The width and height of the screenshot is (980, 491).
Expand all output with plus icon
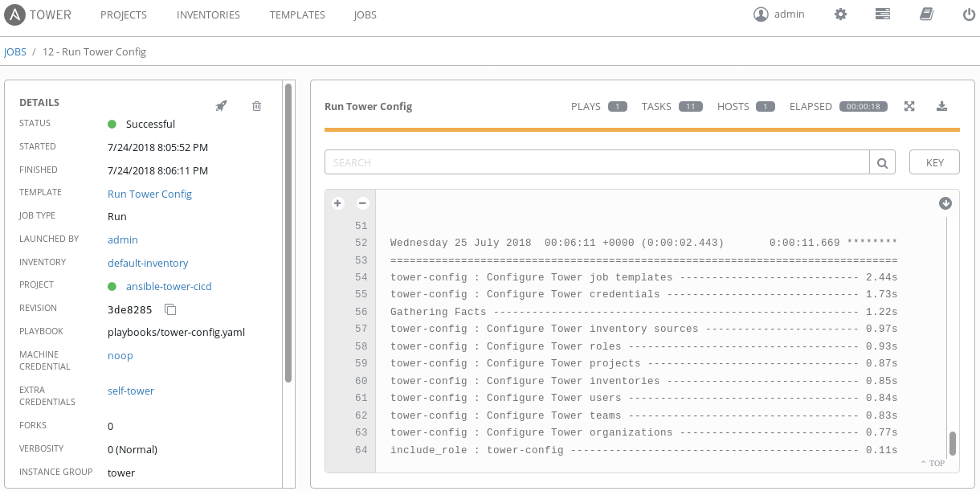(337, 203)
